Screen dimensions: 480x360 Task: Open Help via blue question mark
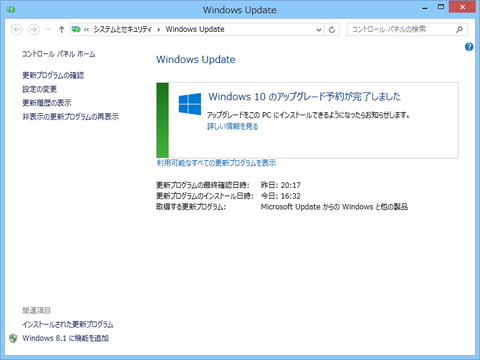pyautogui.click(x=469, y=47)
